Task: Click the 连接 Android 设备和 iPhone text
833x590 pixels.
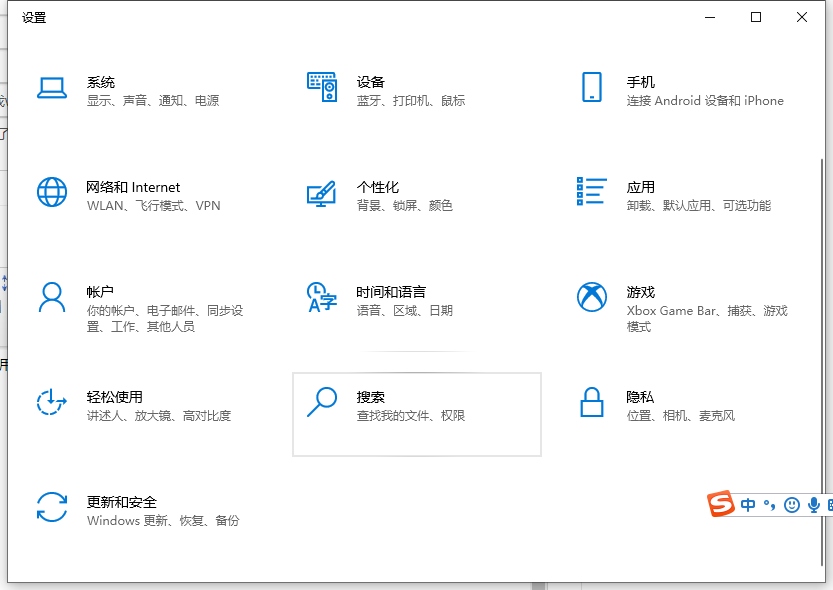Action: pyautogui.click(x=703, y=100)
